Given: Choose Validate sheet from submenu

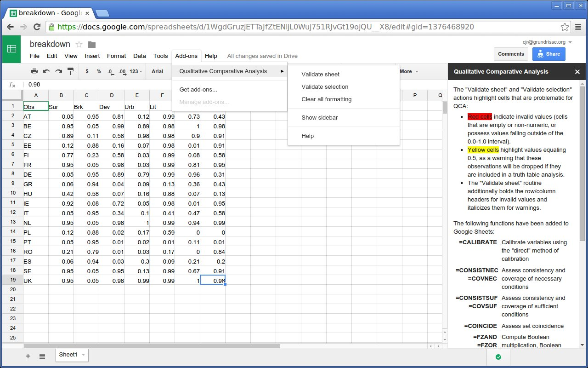Looking at the screenshot, I should click(x=320, y=74).
